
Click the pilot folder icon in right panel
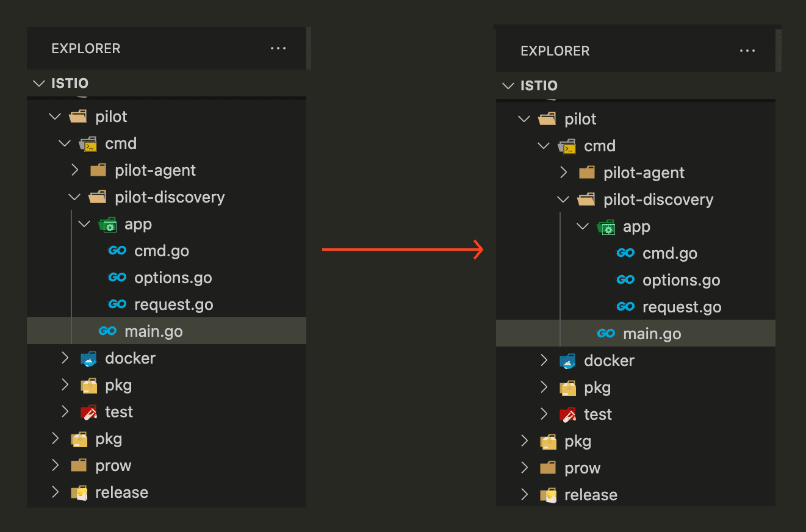click(547, 119)
